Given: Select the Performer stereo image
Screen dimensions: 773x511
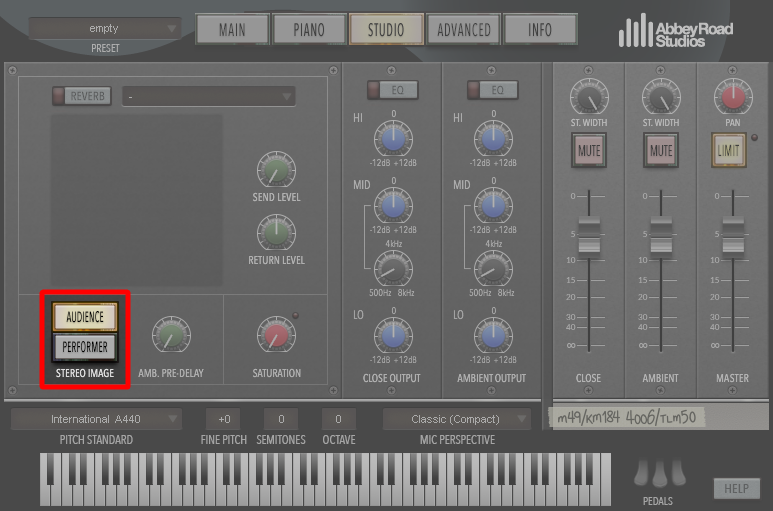Looking at the screenshot, I should pos(85,347).
